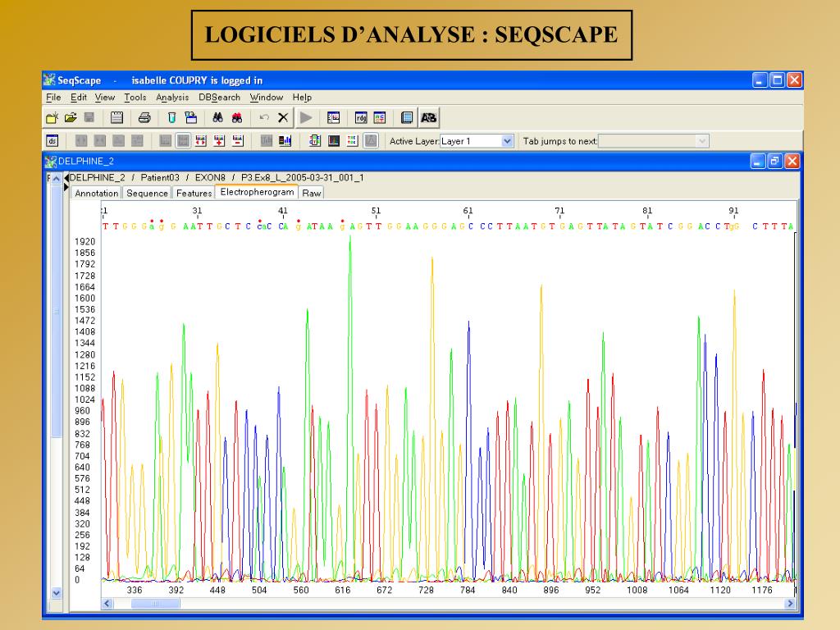This screenshot has width=840, height=630.
Task: Find again with the red binoculars icon
Action: click(x=237, y=118)
